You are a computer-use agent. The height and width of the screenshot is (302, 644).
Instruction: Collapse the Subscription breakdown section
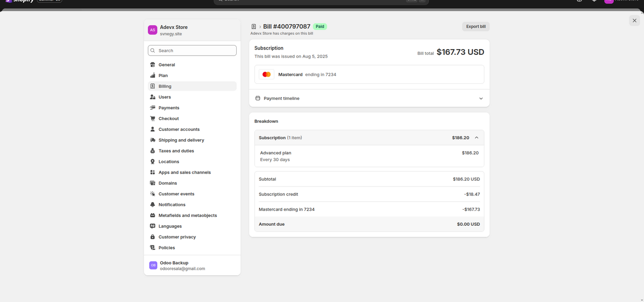coord(476,137)
